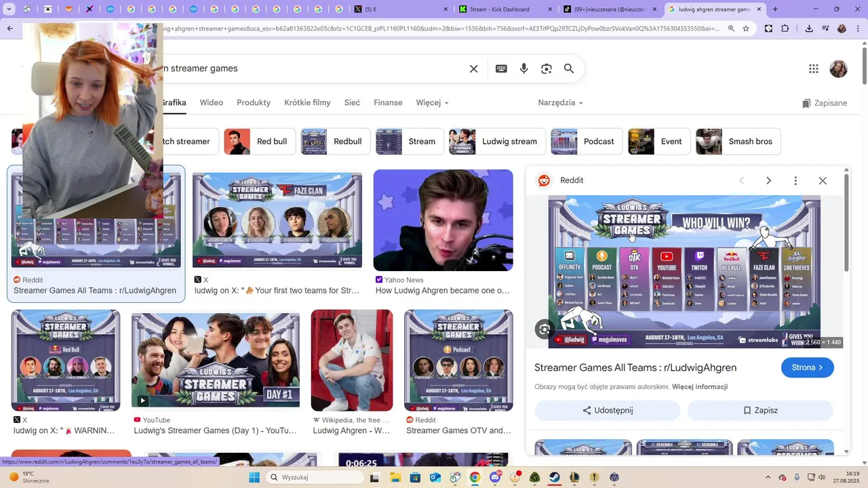
Task: Switch to the X browser tab
Action: pyautogui.click(x=400, y=9)
